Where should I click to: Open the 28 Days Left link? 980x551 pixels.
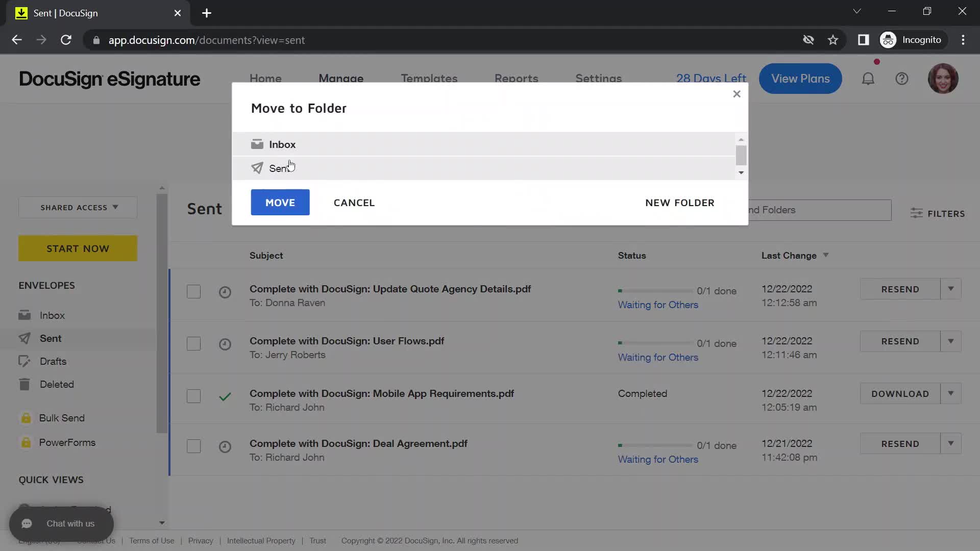point(710,79)
